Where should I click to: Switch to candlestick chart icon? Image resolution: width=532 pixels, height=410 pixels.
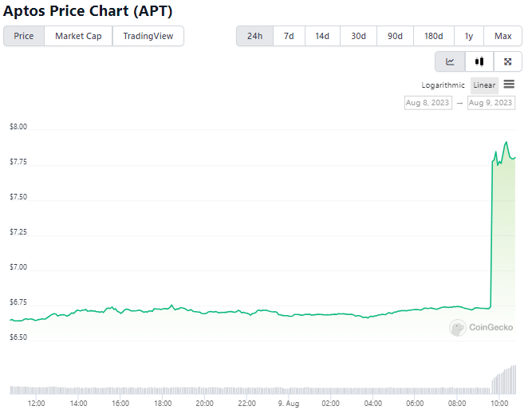tap(479, 61)
